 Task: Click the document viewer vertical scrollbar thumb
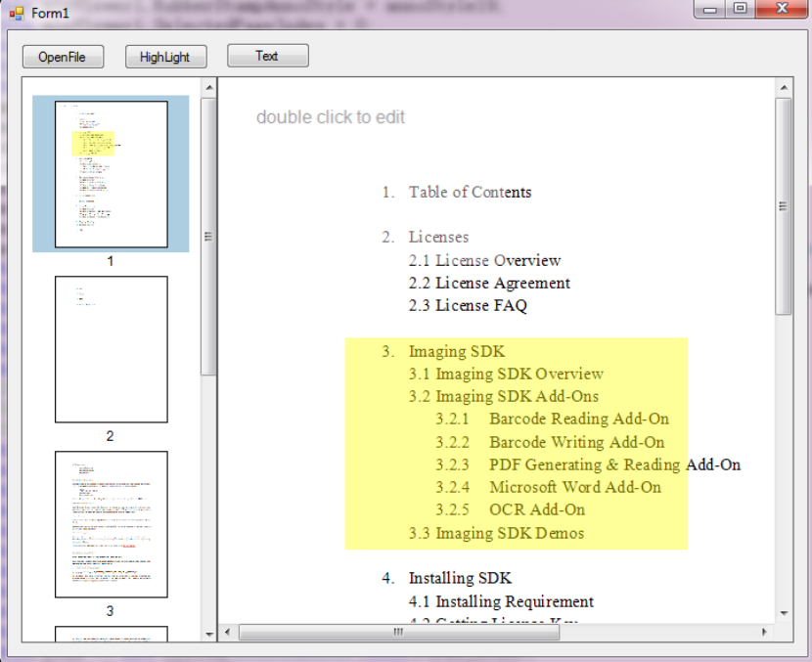pyautogui.click(x=783, y=206)
